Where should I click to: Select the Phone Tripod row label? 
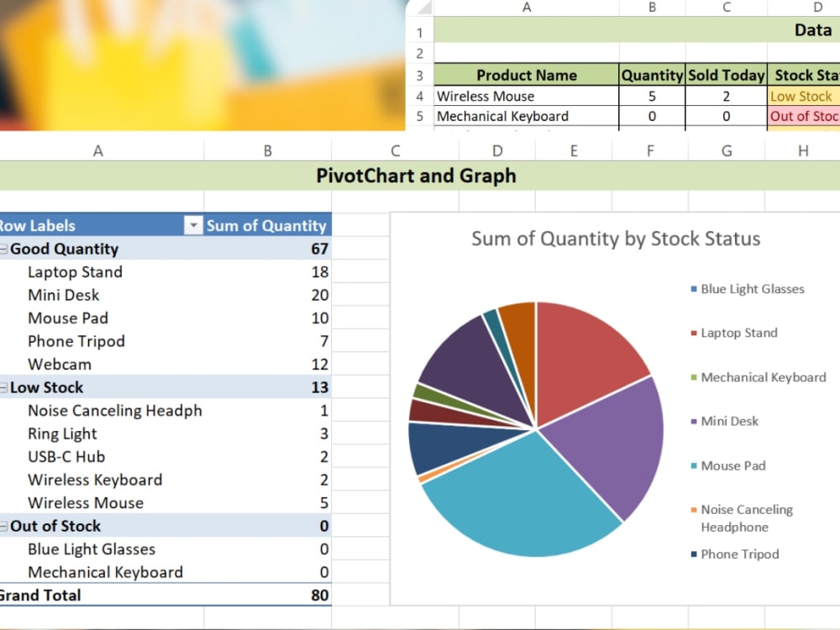click(76, 341)
